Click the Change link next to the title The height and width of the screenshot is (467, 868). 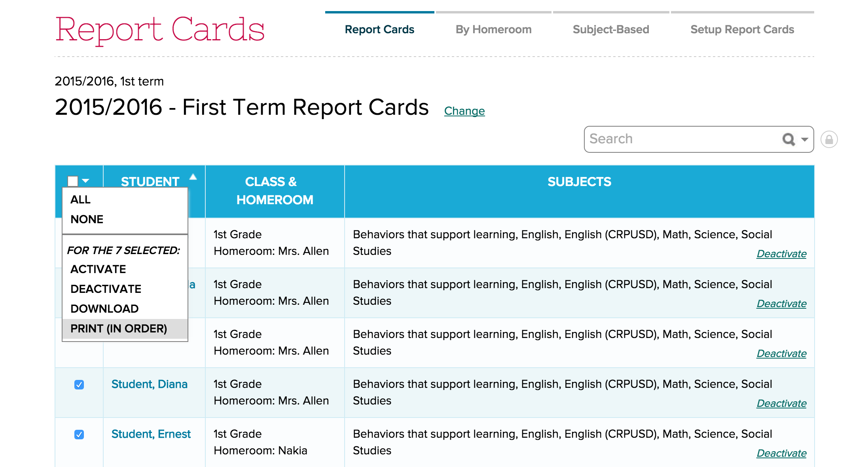(x=464, y=111)
